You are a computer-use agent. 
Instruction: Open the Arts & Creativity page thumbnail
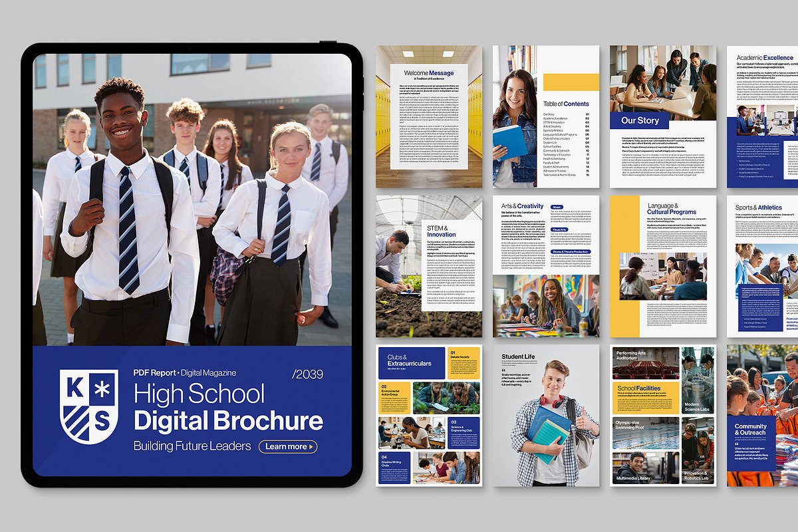point(546,266)
